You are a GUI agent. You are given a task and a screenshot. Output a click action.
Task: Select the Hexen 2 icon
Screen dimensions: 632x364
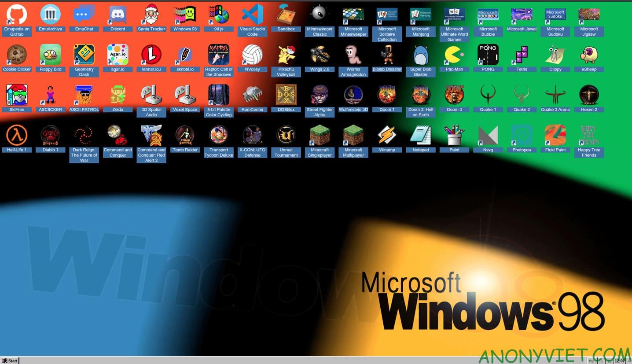(589, 95)
